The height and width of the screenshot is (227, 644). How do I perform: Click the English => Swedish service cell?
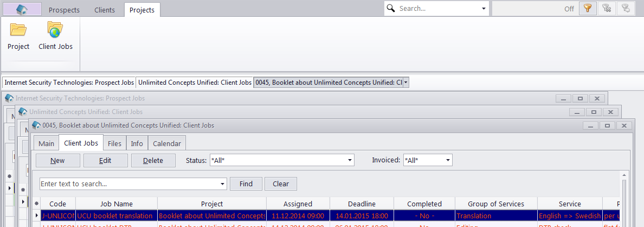tap(570, 216)
